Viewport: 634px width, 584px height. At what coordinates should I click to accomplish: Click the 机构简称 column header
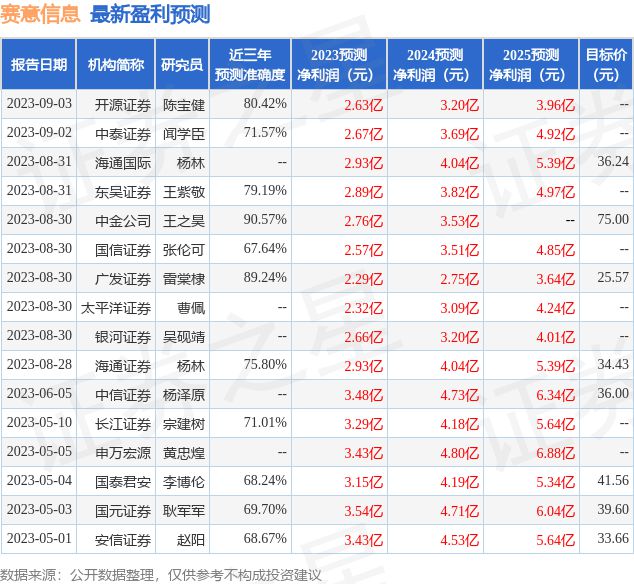(116, 64)
